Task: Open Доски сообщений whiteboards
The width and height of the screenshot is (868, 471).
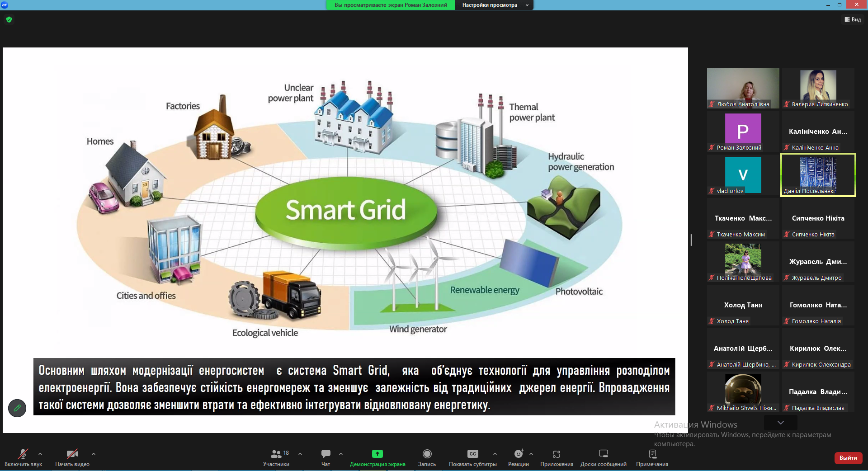Action: coord(604,457)
